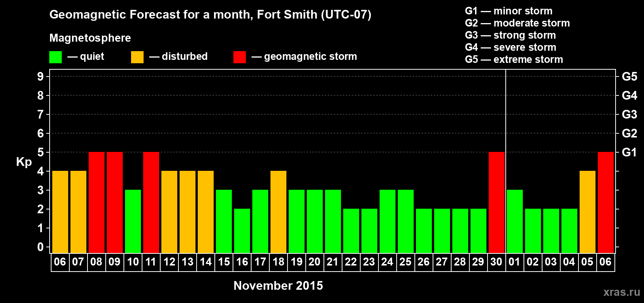Screen dimensions: 644x303
Task: Click the '— quiet' legend label
Action: pos(86,57)
